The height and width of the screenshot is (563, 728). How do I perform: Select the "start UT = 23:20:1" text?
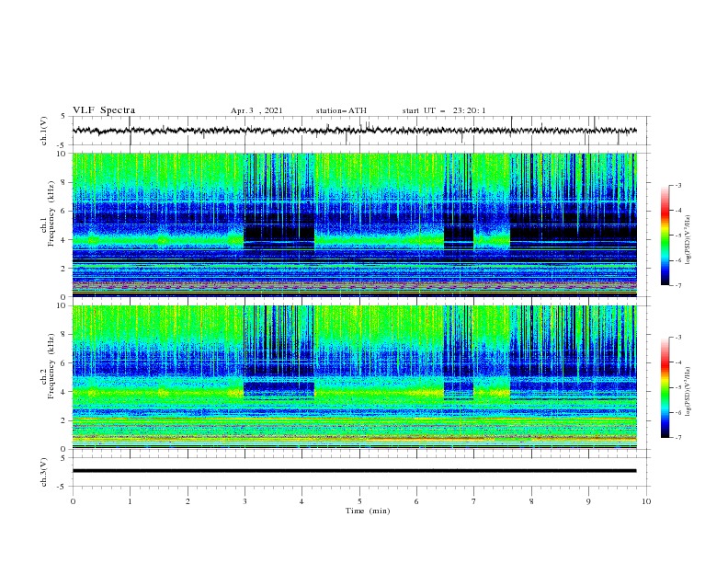[444, 110]
